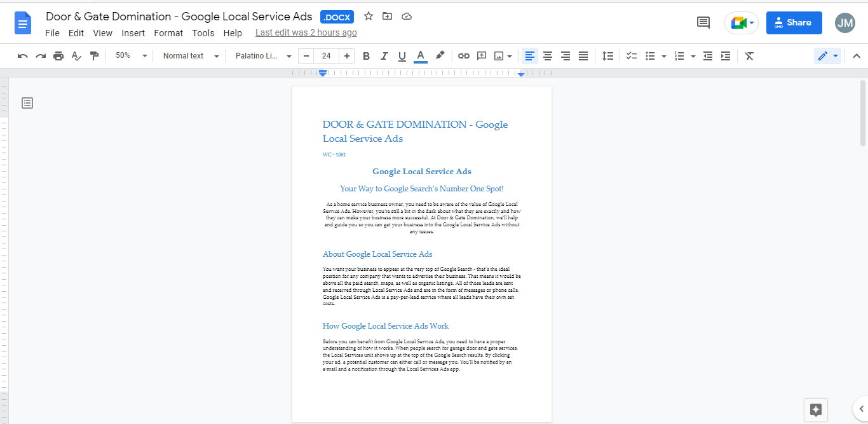Check the cloud document status icon

407,17
